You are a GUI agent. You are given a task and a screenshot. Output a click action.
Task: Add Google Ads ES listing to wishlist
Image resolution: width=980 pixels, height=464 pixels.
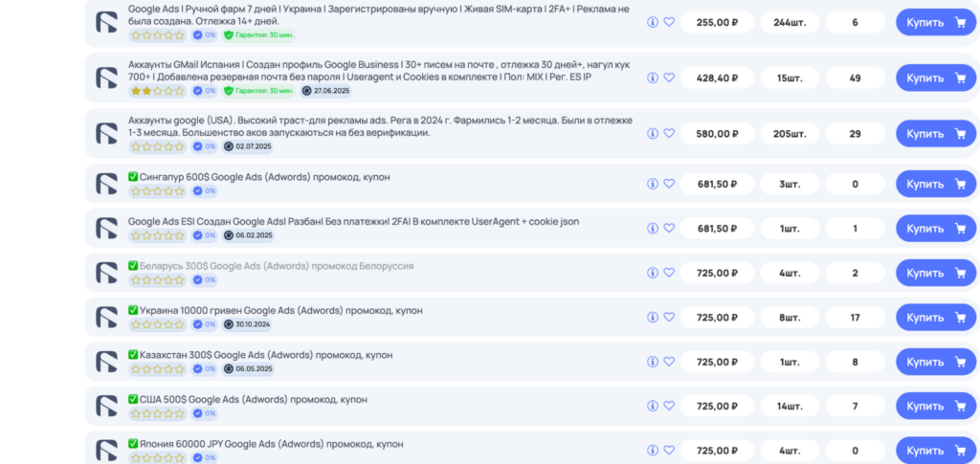click(669, 229)
